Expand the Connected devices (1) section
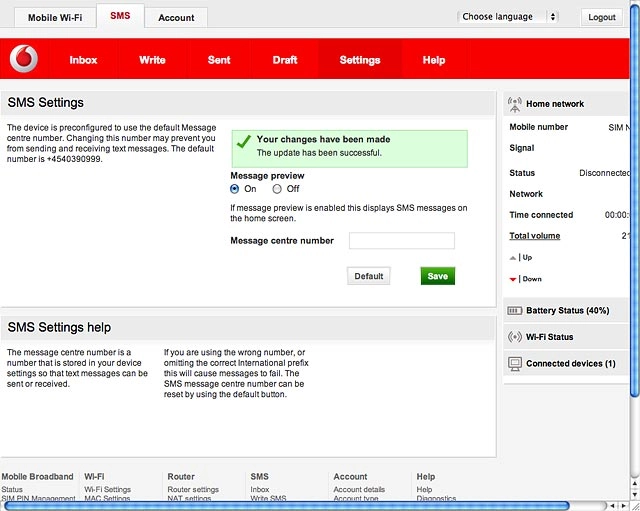Image resolution: width=640 pixels, height=511 pixels. [x=565, y=364]
